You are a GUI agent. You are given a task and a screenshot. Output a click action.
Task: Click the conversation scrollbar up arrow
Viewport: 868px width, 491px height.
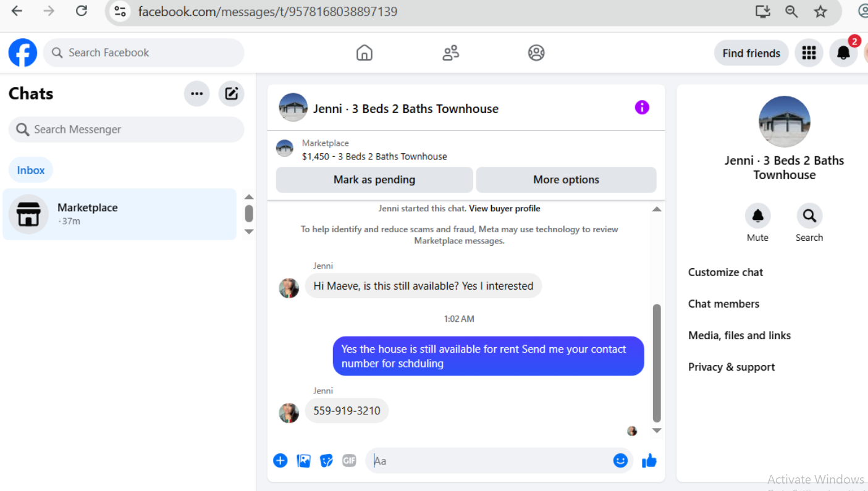(657, 209)
